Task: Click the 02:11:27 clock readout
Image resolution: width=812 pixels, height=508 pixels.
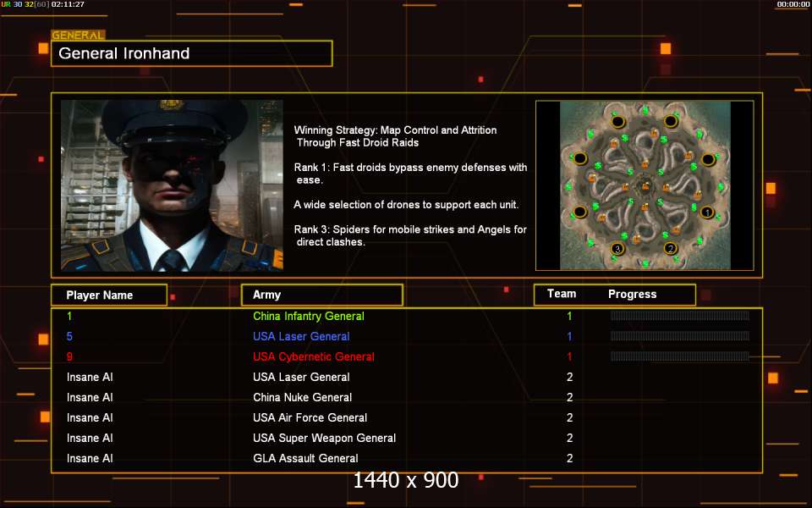Action: [68, 4]
